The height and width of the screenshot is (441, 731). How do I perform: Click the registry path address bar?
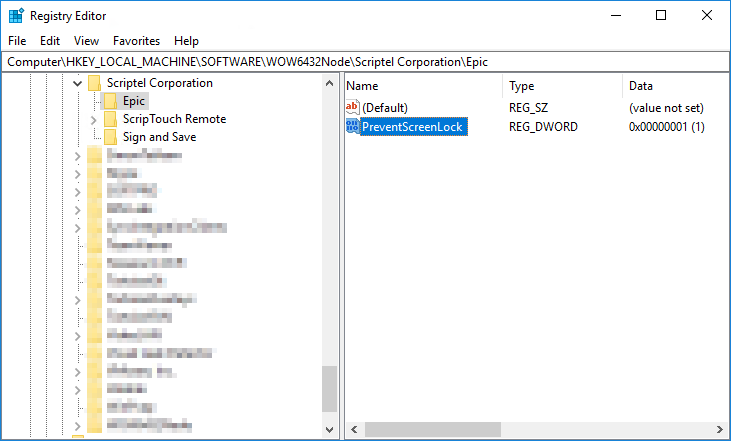tap(366, 62)
